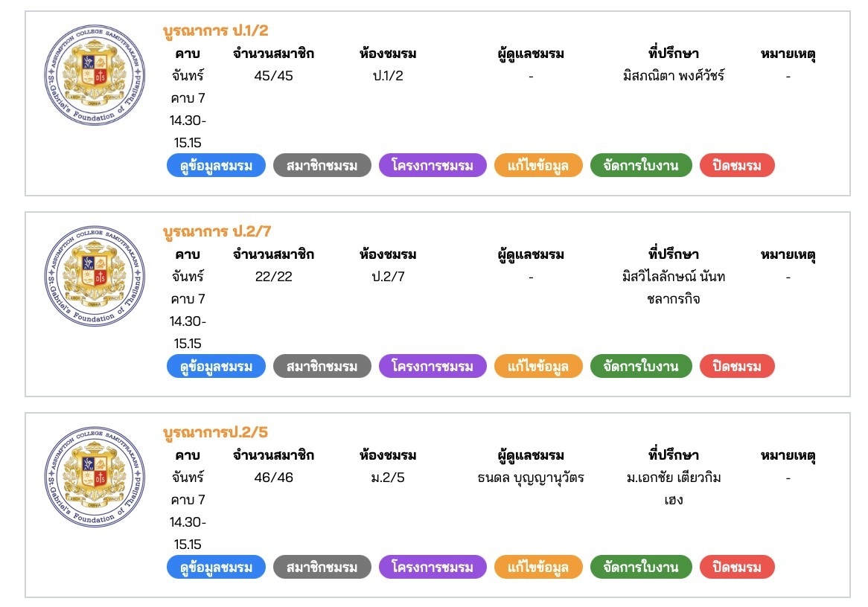Image resolution: width=868 pixels, height=607 pixels.
Task: Click the school crest of บูรณาการ ป.1/2
Action: pyautogui.click(x=95, y=74)
